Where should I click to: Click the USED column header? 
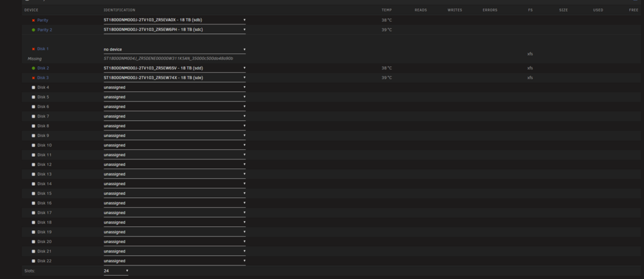click(x=598, y=10)
